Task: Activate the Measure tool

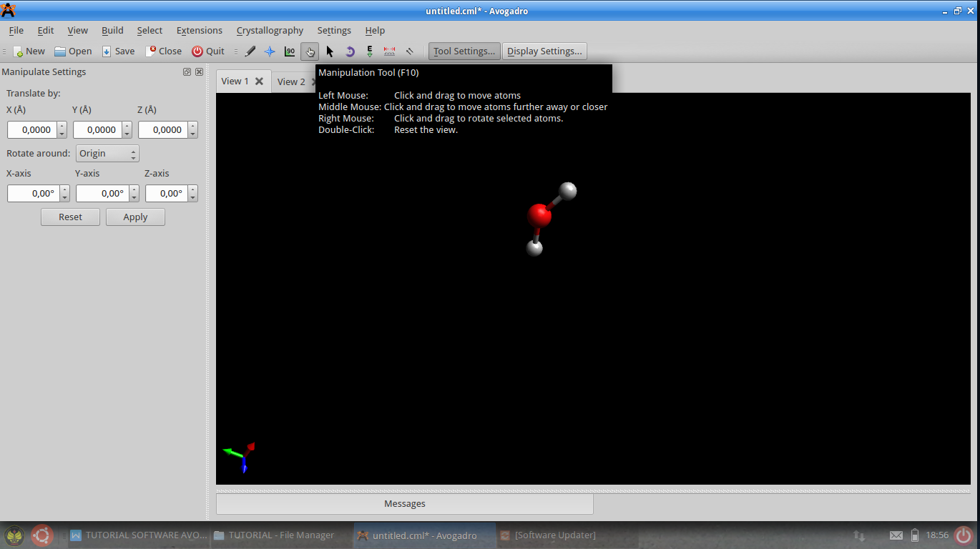Action: (389, 51)
